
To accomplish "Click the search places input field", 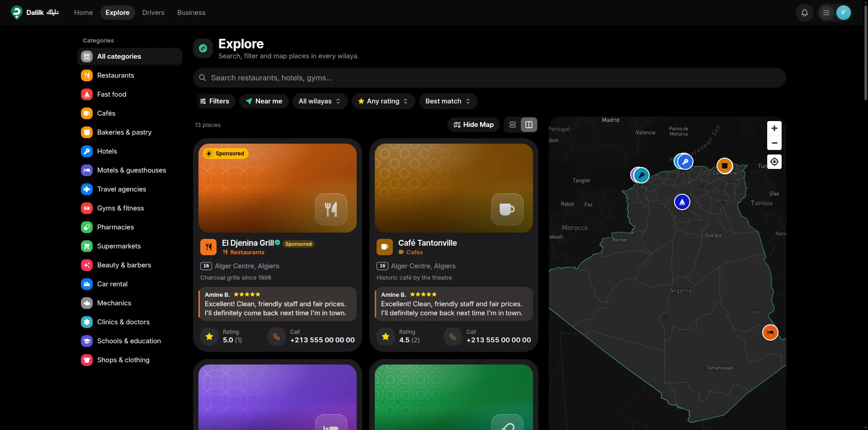I will tap(490, 78).
